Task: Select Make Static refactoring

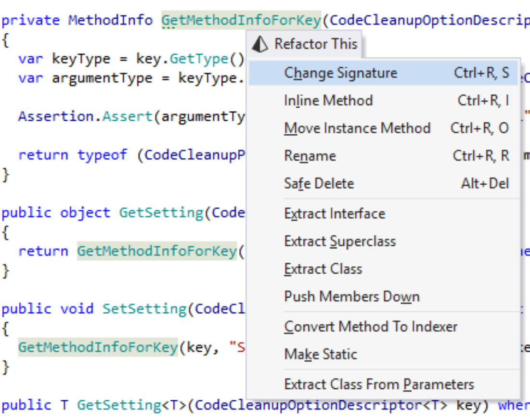Action: pos(321,355)
